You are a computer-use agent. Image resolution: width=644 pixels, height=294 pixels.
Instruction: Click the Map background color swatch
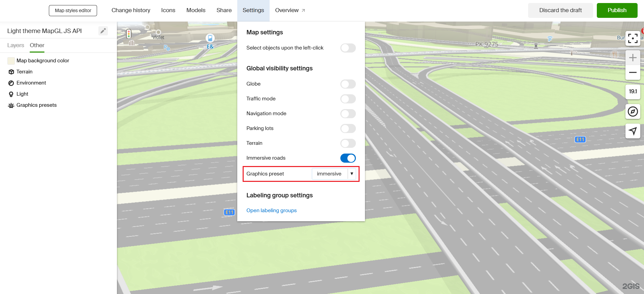(x=11, y=61)
